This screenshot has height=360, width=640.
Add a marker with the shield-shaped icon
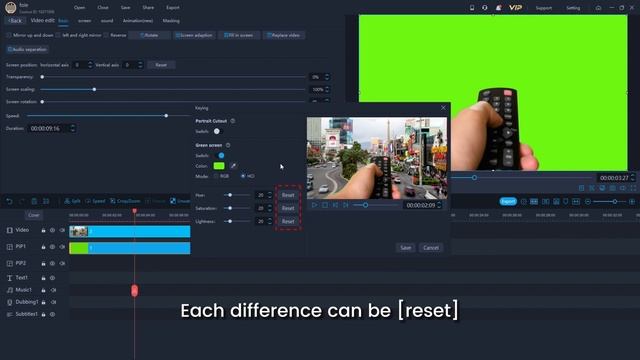tap(565, 202)
